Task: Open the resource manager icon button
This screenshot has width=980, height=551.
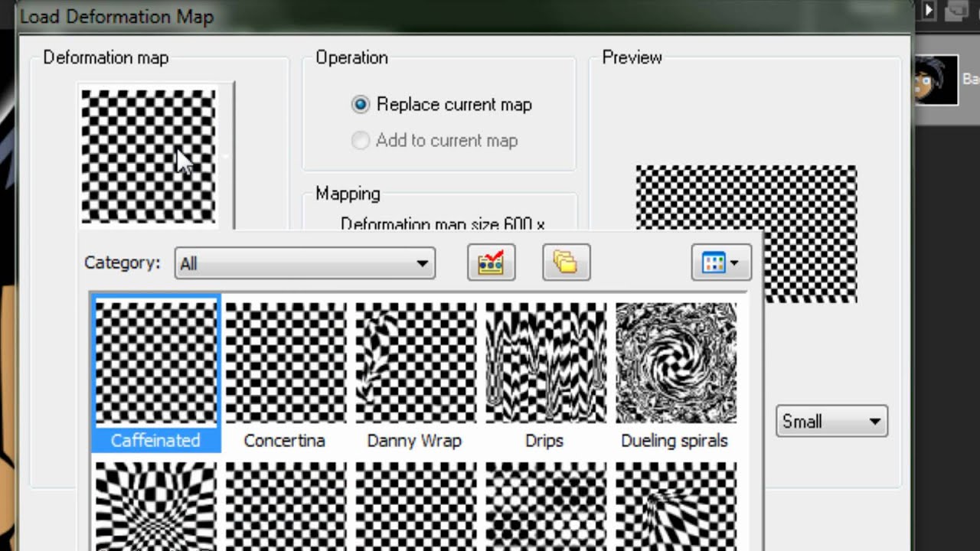Action: 491,262
